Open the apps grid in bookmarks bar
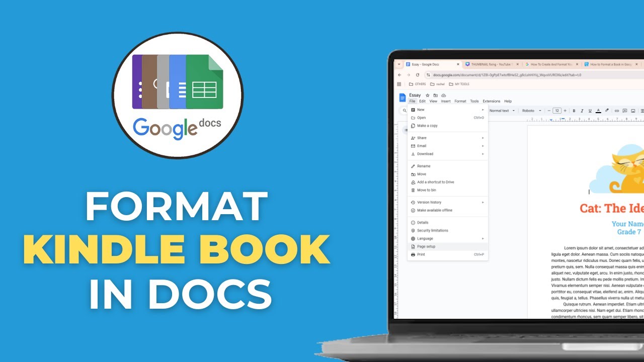 [399, 84]
